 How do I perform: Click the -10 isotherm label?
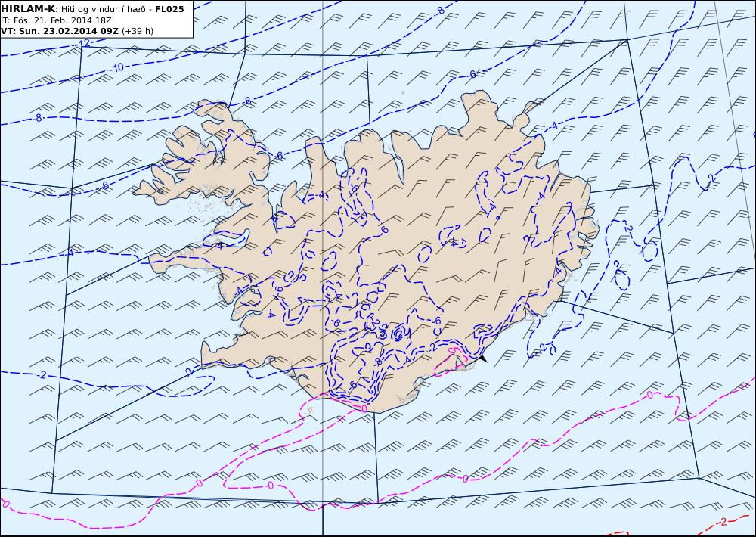tap(117, 67)
